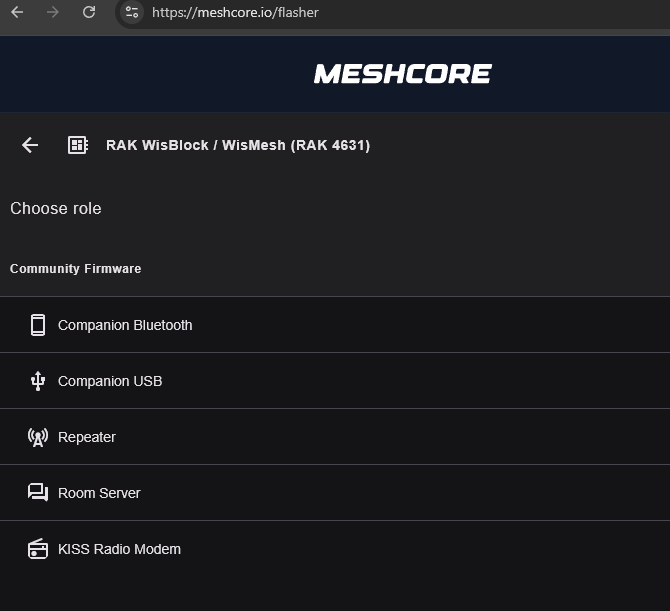Click the USB icon for Companion USB
This screenshot has height=611, width=670.
(38, 381)
